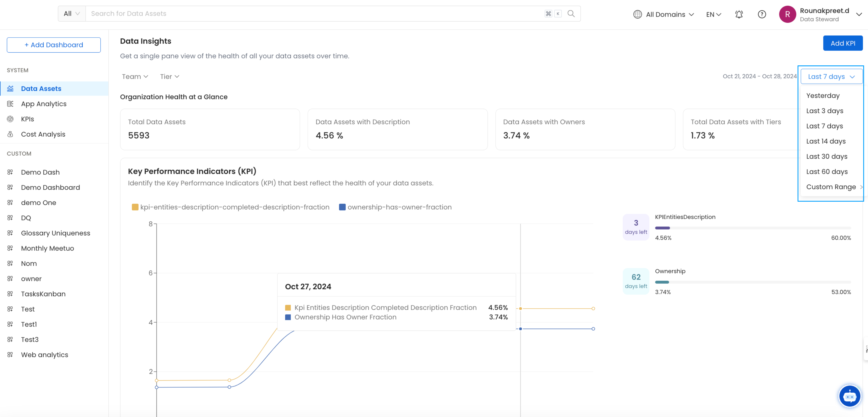Open Web analytics dashboard
Viewport: 868px width, 417px height.
(44, 355)
